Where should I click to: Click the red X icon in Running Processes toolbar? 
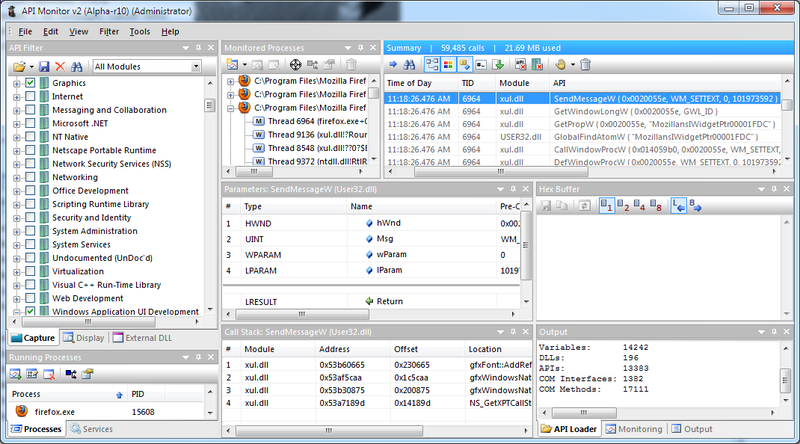pos(49,374)
